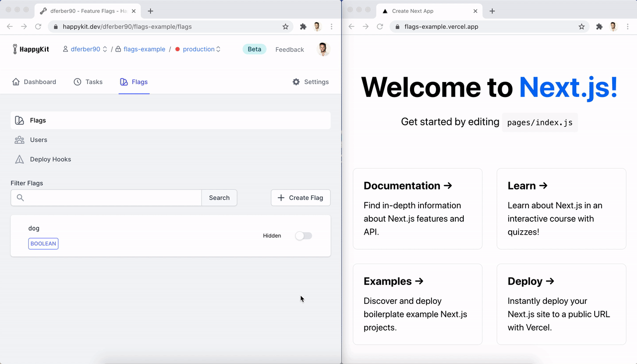This screenshot has width=637, height=364.
Task: Switch to the Tasks tab
Action: [88, 82]
